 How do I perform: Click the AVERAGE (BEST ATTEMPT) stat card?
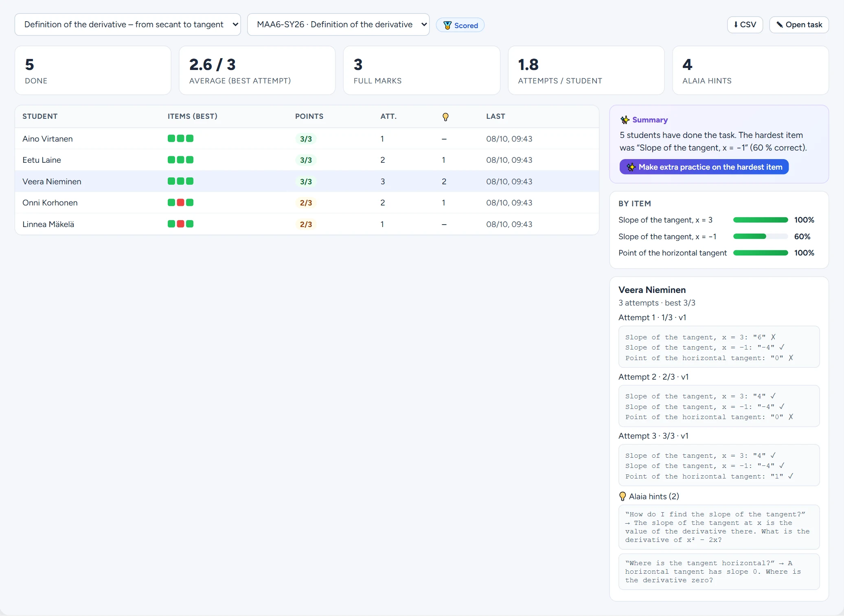point(257,70)
